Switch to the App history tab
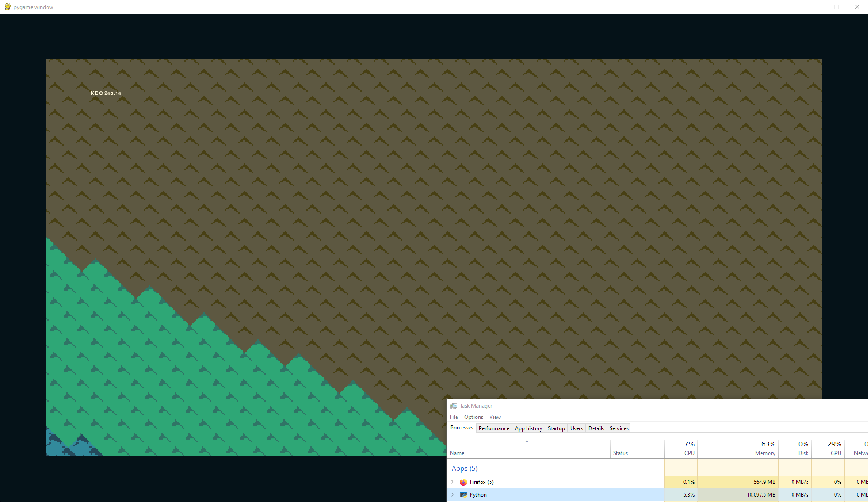 528,428
